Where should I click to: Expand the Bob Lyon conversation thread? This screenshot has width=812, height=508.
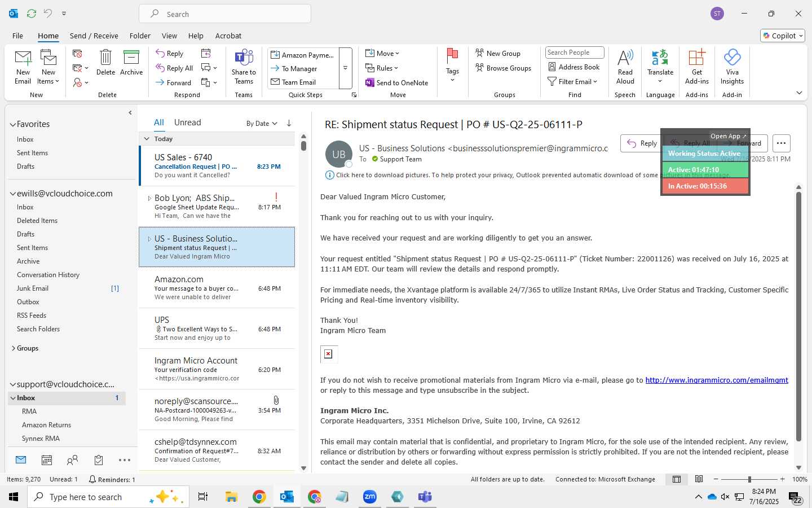coord(149,198)
